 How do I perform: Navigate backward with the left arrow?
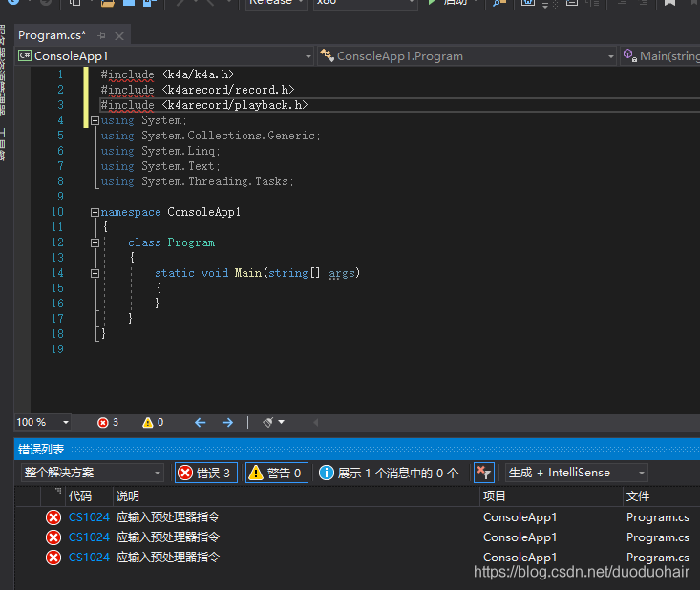[200, 422]
